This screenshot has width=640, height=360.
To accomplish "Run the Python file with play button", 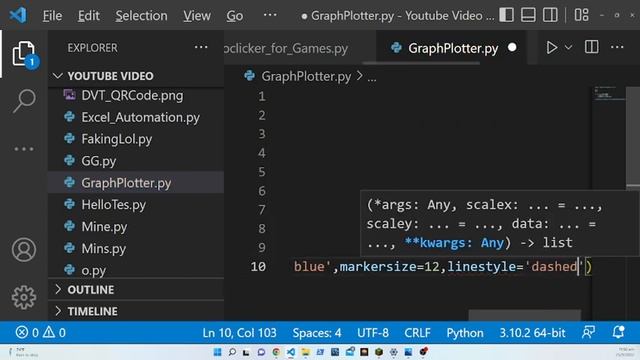I will 551,48.
